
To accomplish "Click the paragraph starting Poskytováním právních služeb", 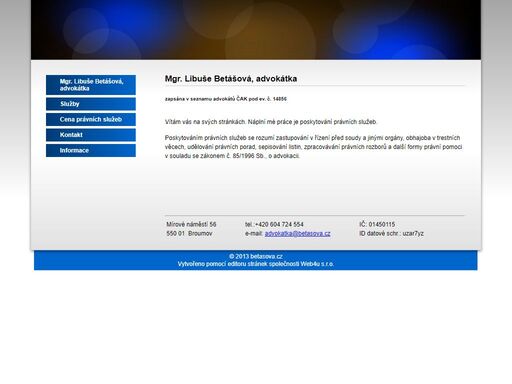I will pyautogui.click(x=313, y=147).
